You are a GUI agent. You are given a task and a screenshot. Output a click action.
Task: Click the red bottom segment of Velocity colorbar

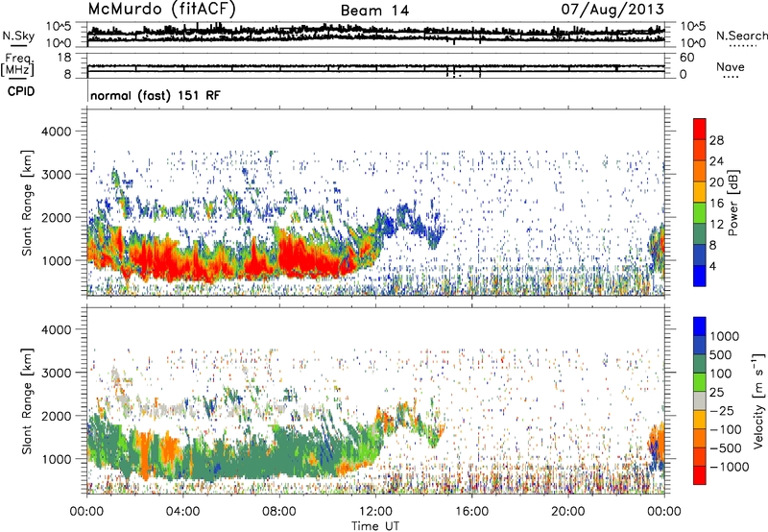tap(700, 475)
